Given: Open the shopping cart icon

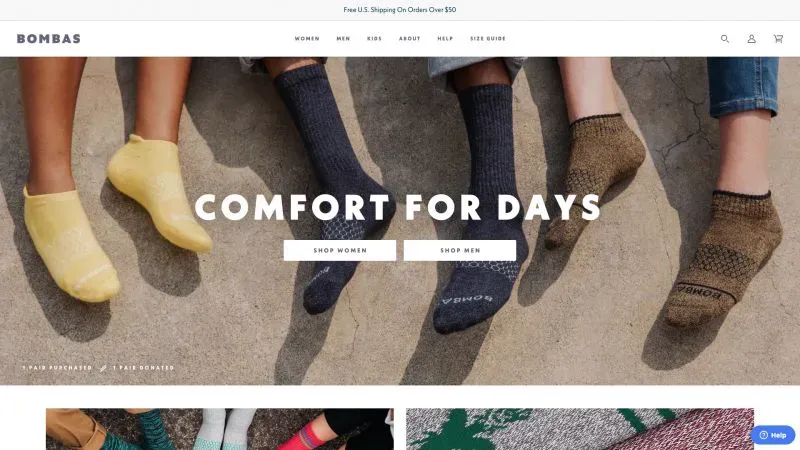Looking at the screenshot, I should [778, 39].
